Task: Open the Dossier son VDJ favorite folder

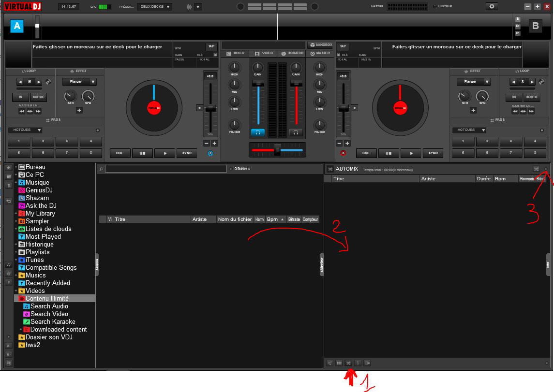Action: click(x=45, y=337)
